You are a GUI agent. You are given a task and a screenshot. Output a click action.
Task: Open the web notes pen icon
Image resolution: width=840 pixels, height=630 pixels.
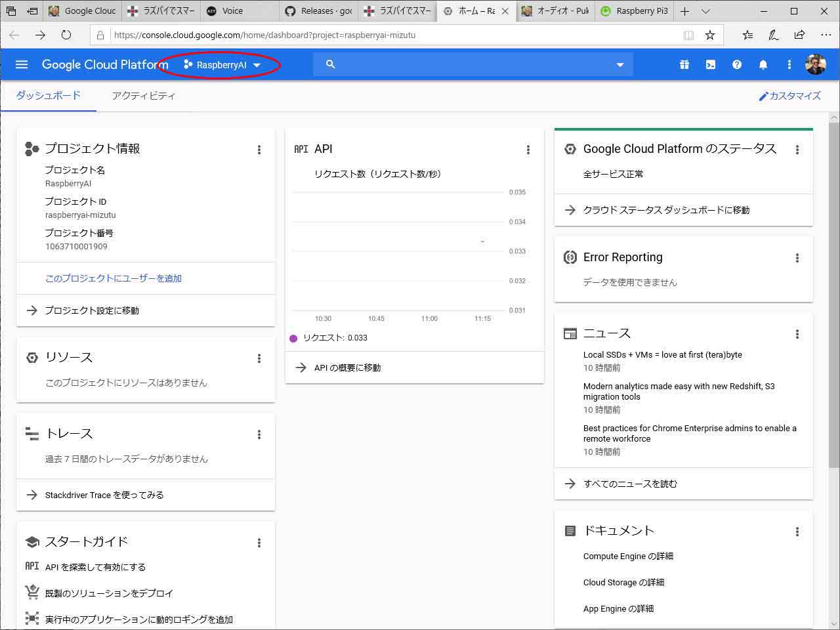pos(774,35)
